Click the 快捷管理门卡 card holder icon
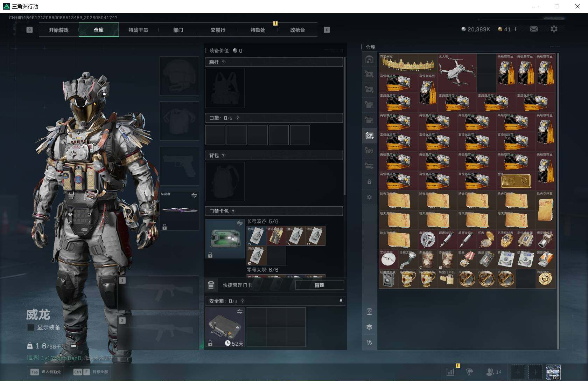Image resolution: width=588 pixels, height=381 pixels. coord(211,285)
